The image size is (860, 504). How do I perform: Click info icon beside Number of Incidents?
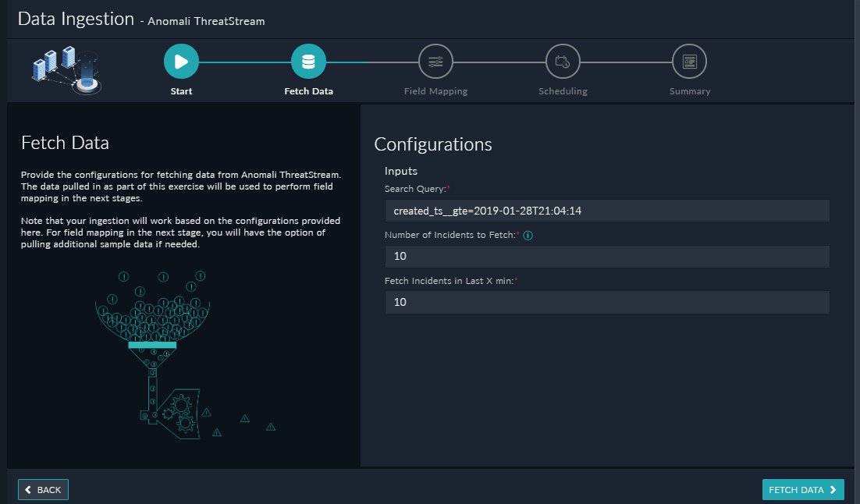coord(528,236)
